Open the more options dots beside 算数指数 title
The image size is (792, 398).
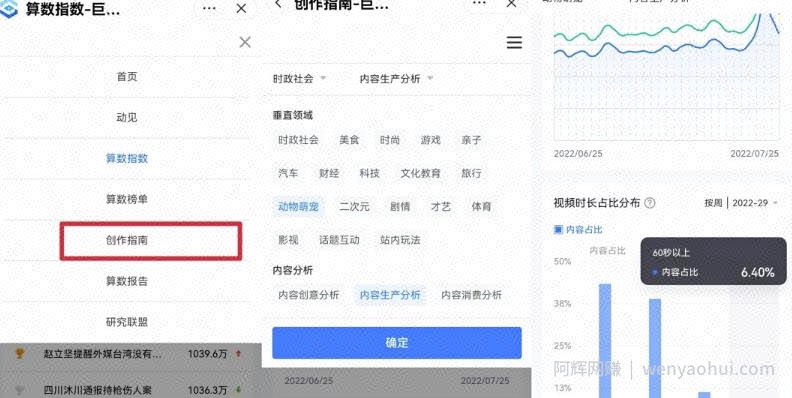pyautogui.click(x=209, y=9)
